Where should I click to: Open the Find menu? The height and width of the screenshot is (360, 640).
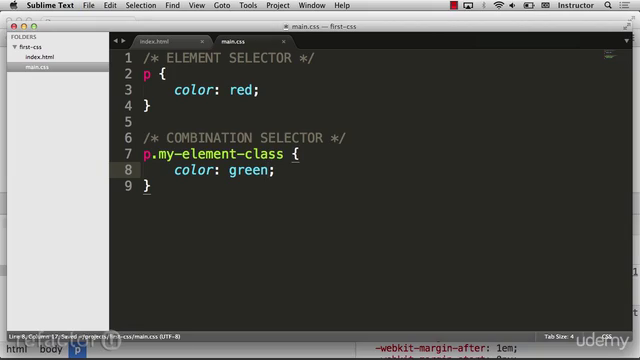(x=172, y=5)
